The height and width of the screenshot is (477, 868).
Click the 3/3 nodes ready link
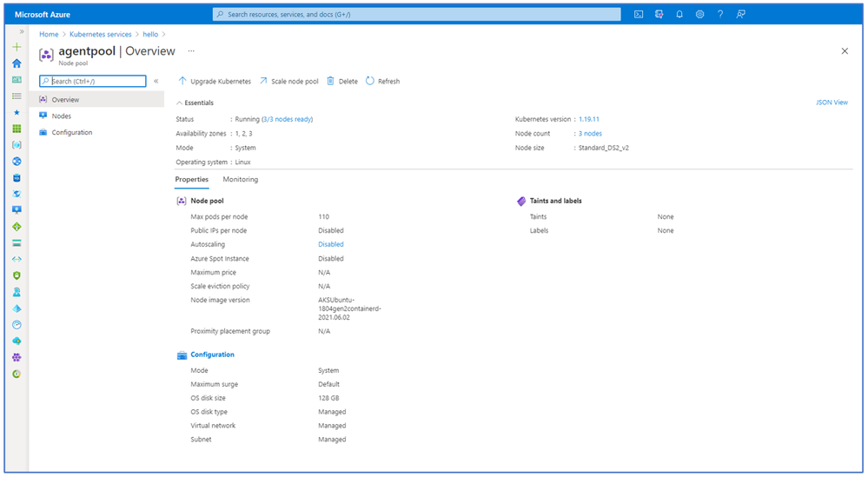coord(288,119)
